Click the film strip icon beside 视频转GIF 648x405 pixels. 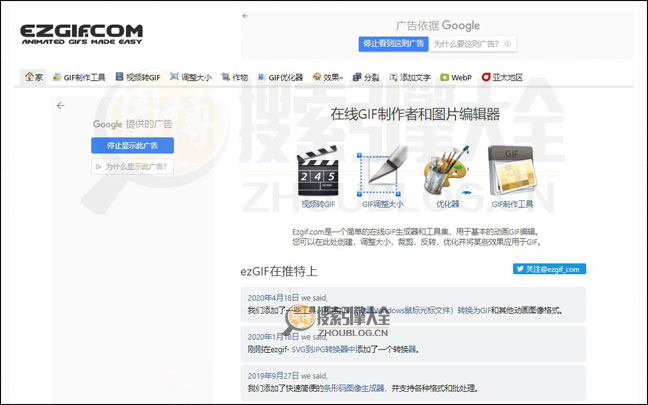click(119, 76)
